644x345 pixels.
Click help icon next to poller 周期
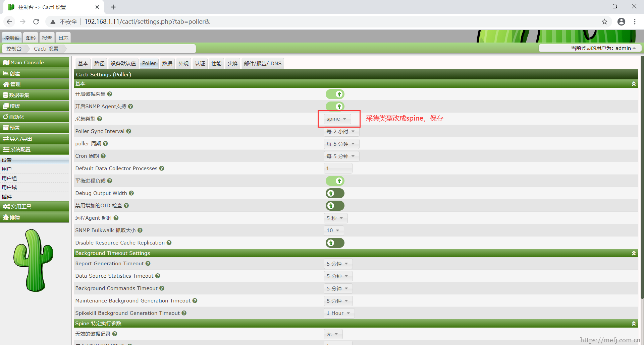[x=105, y=144]
